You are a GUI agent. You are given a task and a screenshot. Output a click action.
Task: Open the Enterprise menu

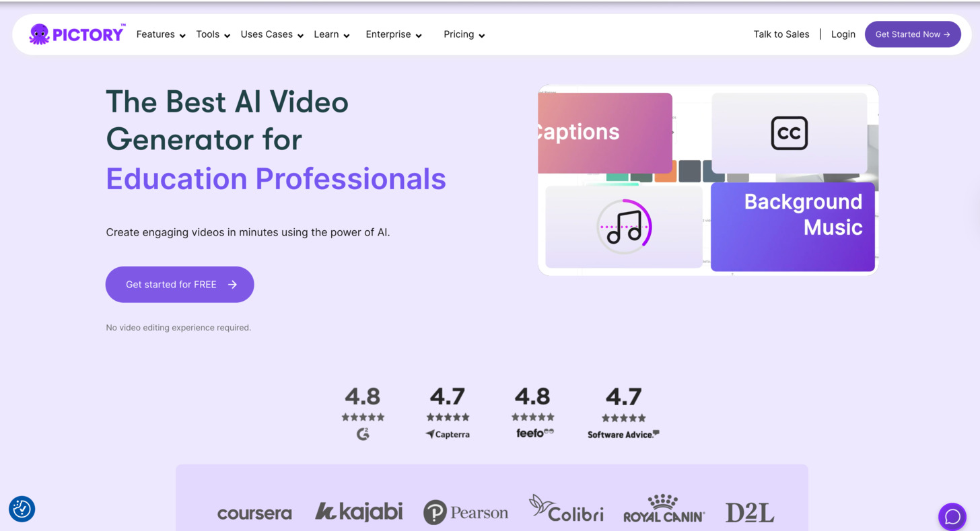(394, 34)
